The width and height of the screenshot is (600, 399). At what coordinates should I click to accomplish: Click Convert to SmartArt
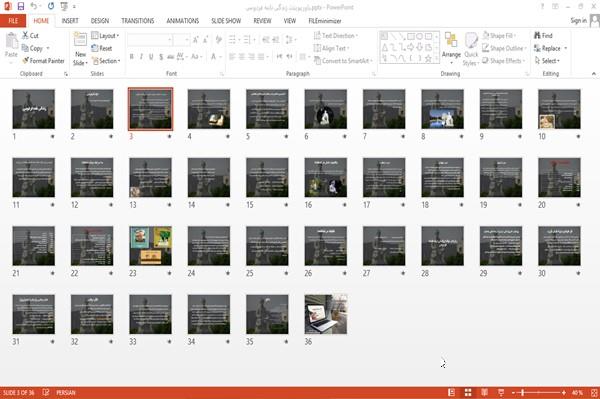tap(343, 61)
